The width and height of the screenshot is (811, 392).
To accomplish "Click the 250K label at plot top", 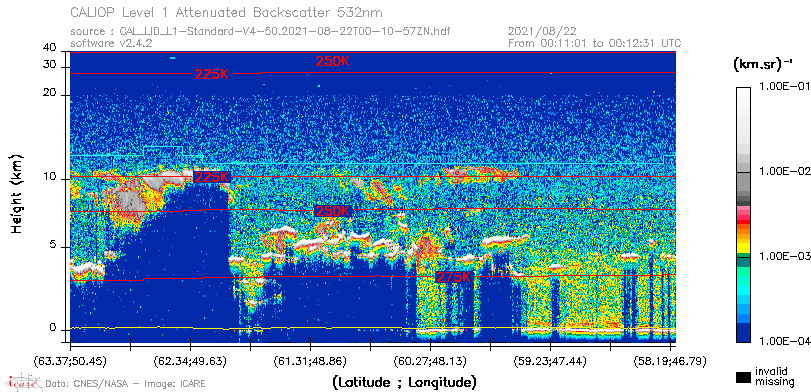I will [333, 61].
